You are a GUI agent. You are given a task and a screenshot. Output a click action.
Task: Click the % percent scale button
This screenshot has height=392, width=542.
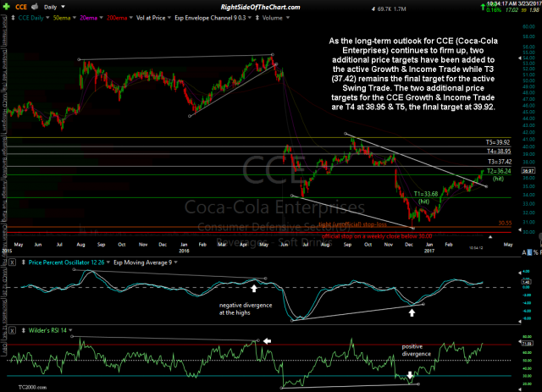(x=535, y=252)
